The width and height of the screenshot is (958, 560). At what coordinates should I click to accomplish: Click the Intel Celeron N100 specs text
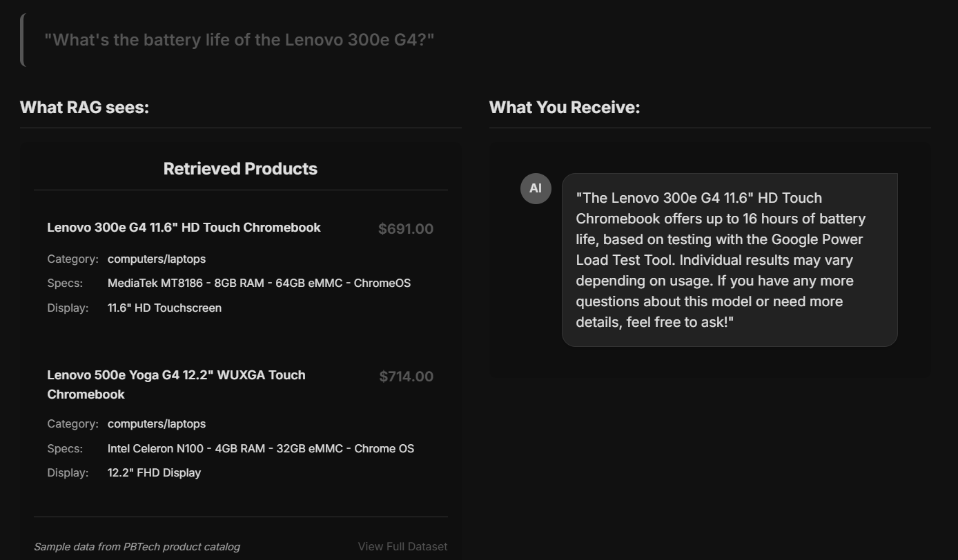[x=261, y=449]
